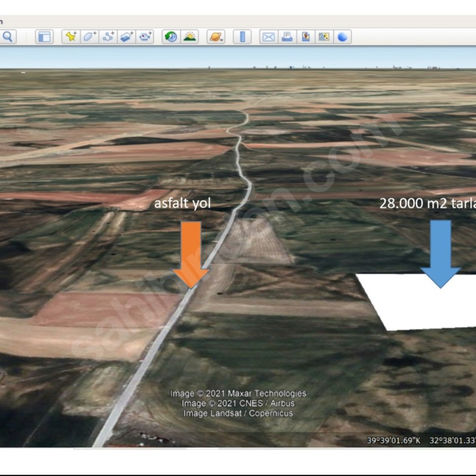Print the current map view
The height and width of the screenshot is (476, 476).
coord(287,37)
